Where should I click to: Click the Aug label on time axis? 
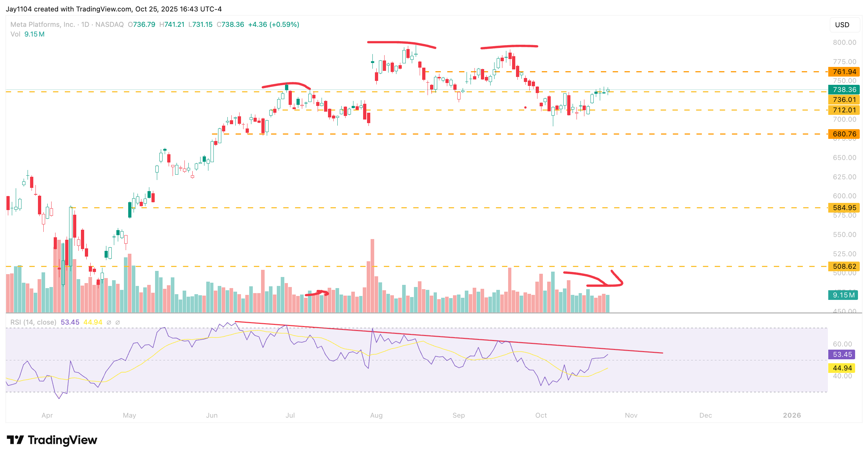coord(376,415)
